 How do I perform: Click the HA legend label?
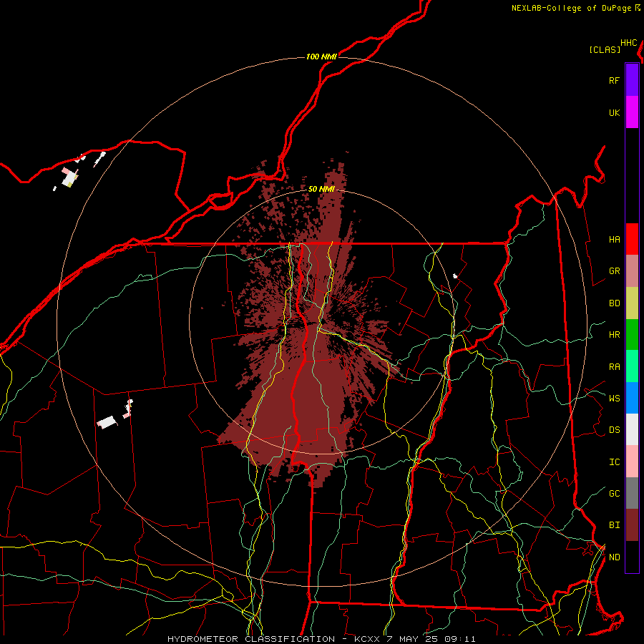(x=614, y=239)
